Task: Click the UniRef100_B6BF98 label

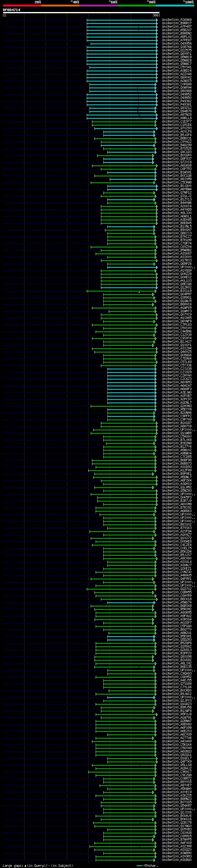Action: (177, 460)
